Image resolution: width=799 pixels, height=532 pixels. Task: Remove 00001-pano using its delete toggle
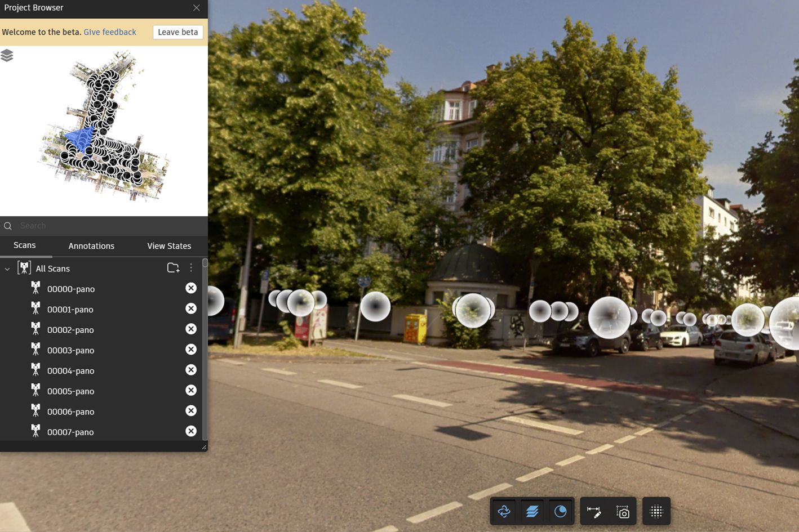point(191,308)
